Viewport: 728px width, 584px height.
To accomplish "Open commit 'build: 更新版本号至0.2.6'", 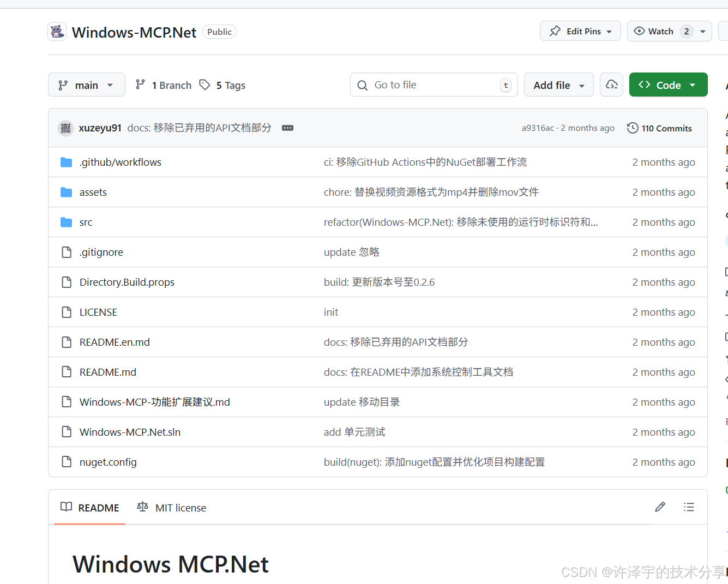I will [379, 282].
